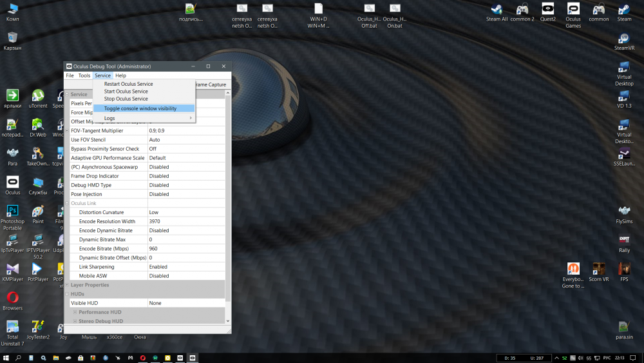Select Toggle console window visibility
The width and height of the screenshot is (644, 363).
(x=140, y=108)
